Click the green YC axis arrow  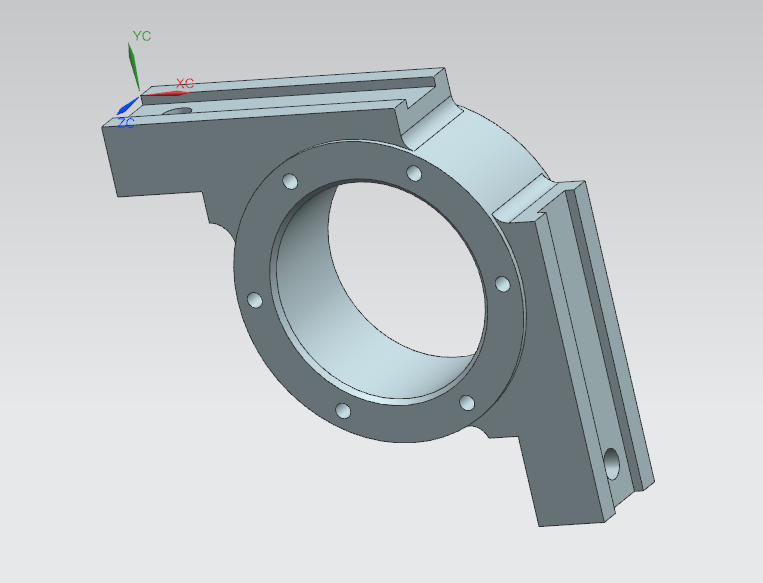(x=134, y=67)
